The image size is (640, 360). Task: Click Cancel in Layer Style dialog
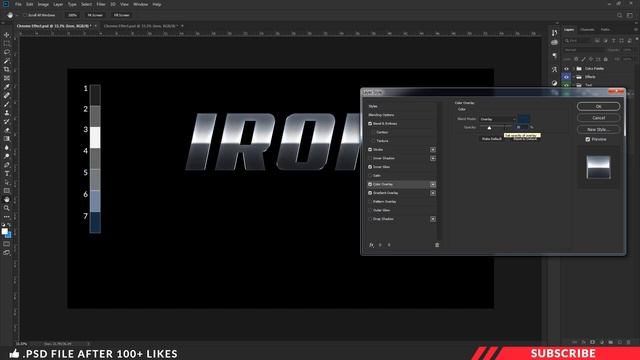(x=598, y=118)
